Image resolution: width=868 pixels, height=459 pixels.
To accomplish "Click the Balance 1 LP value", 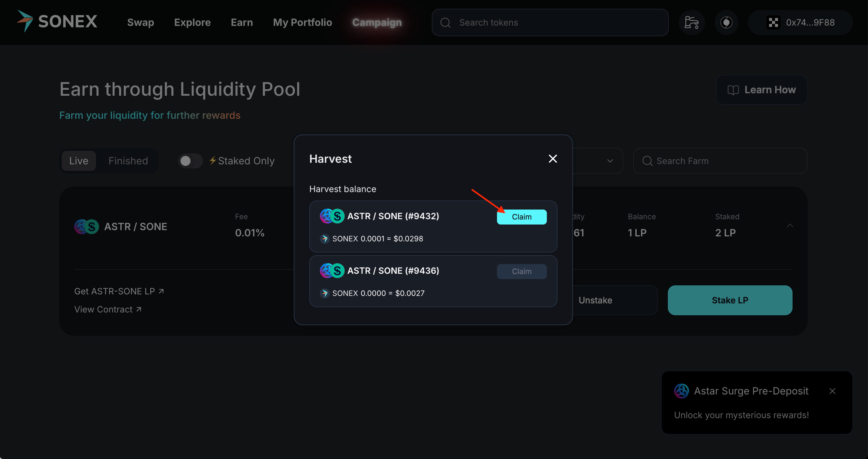I will point(637,233).
